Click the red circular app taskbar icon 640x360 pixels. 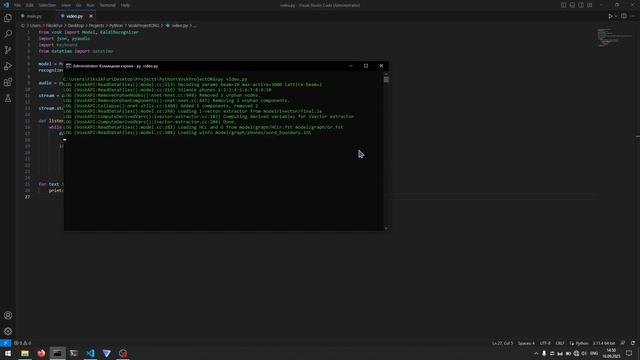(123, 353)
